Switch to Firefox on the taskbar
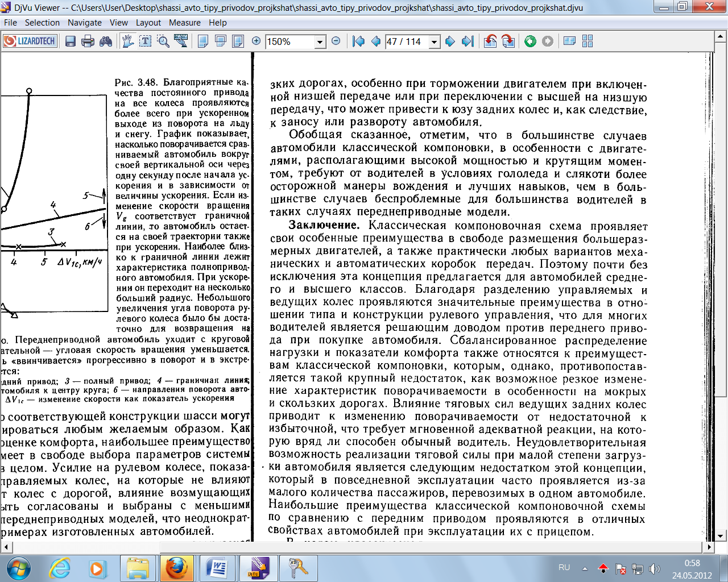The image size is (728, 582). coord(176,568)
